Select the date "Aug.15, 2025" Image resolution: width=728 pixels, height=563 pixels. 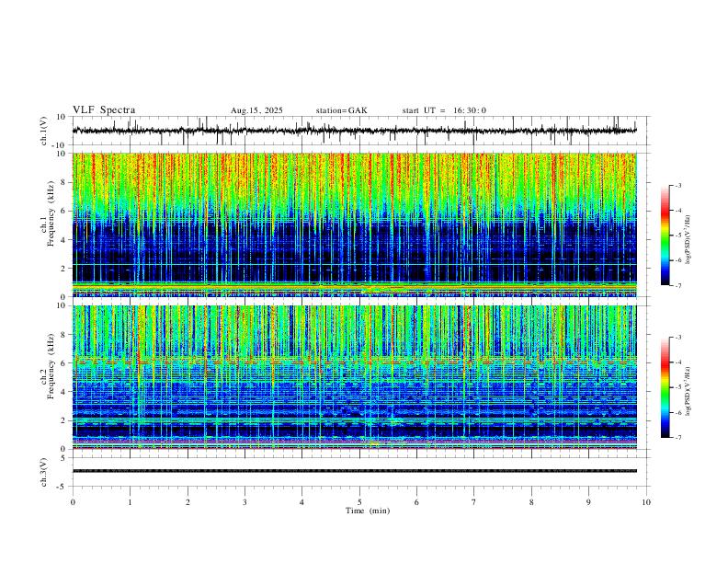coord(256,110)
